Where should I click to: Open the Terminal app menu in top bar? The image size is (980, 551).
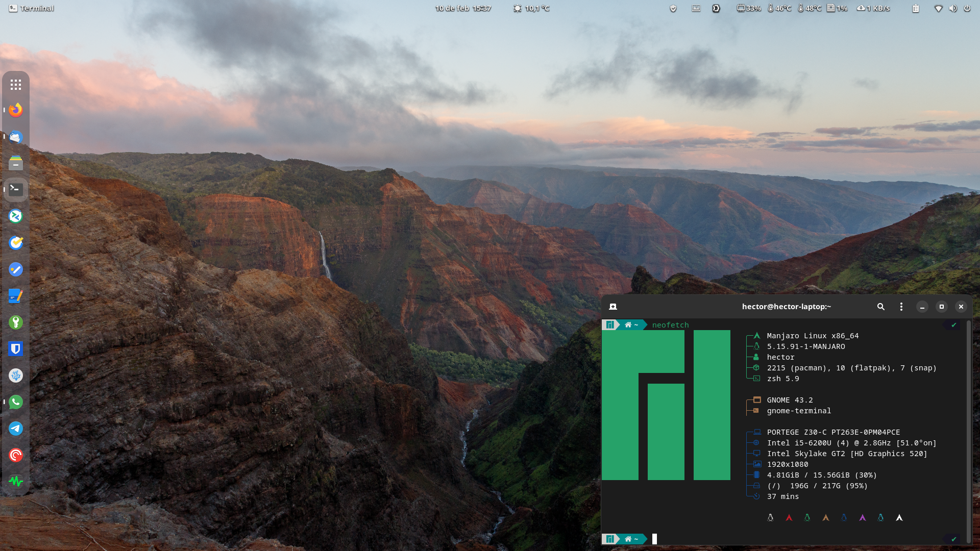(31, 8)
